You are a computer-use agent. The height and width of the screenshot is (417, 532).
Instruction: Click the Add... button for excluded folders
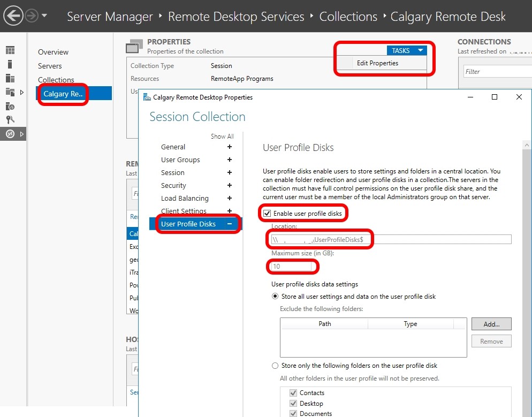pos(491,324)
